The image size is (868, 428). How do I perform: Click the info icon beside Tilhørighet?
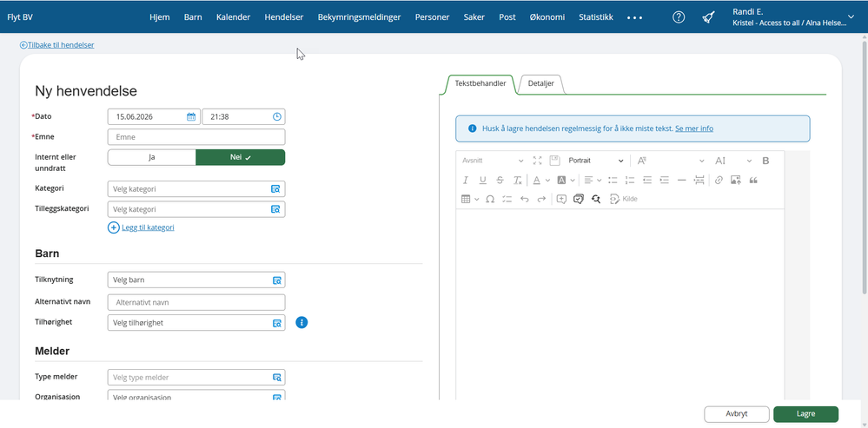301,322
